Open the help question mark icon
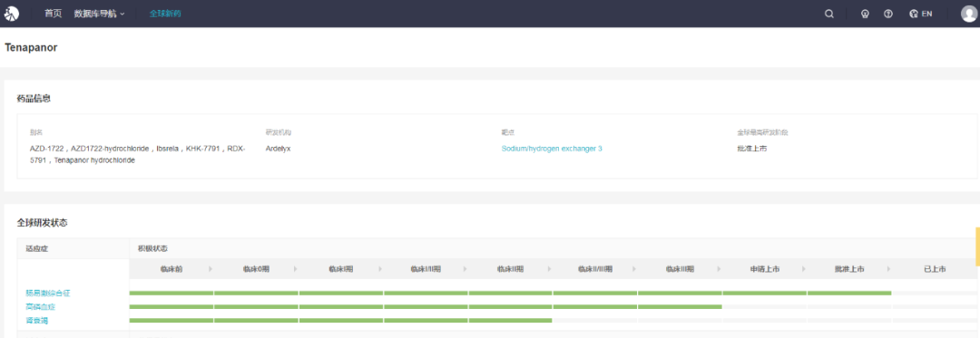 pos(888,14)
